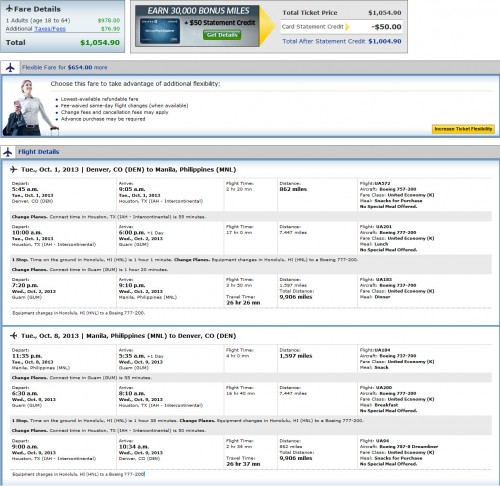
Task: Click the -$50.00 card statement credit value
Action: [386, 27]
